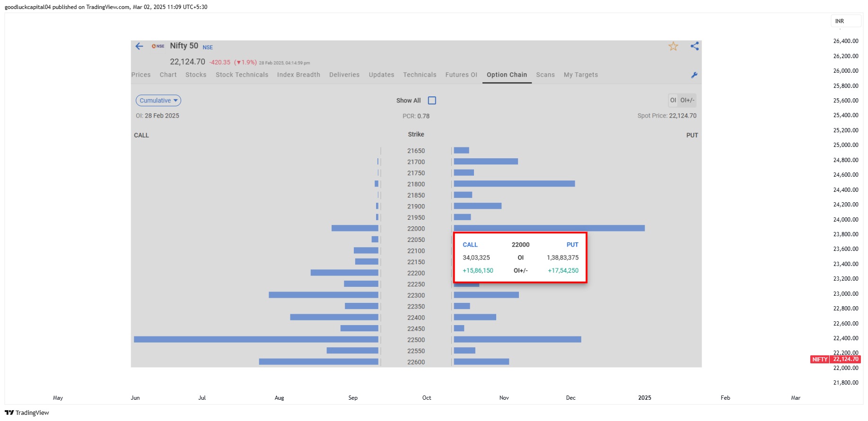This screenshot has width=868, height=421.
Task: Click the call OI value 34,03,325
Action: [476, 258]
